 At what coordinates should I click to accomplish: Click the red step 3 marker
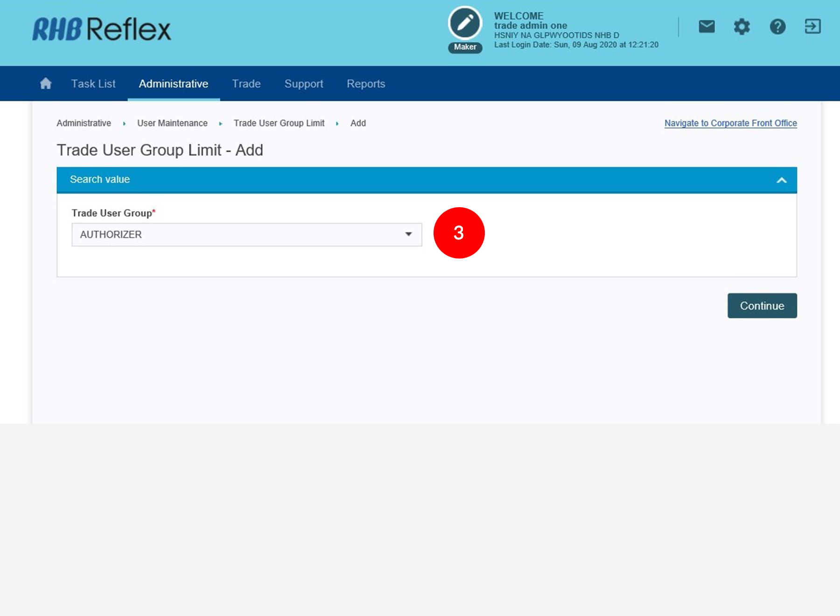point(459,233)
